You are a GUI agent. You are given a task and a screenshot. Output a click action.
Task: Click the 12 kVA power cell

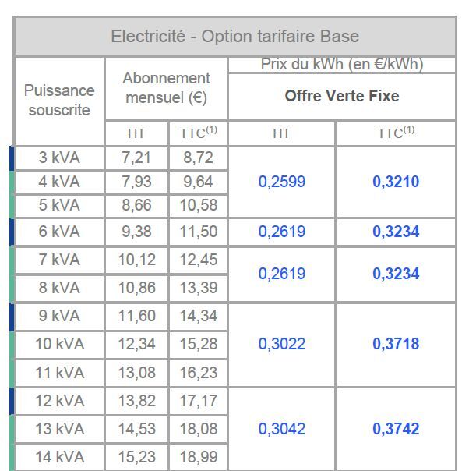point(59,401)
